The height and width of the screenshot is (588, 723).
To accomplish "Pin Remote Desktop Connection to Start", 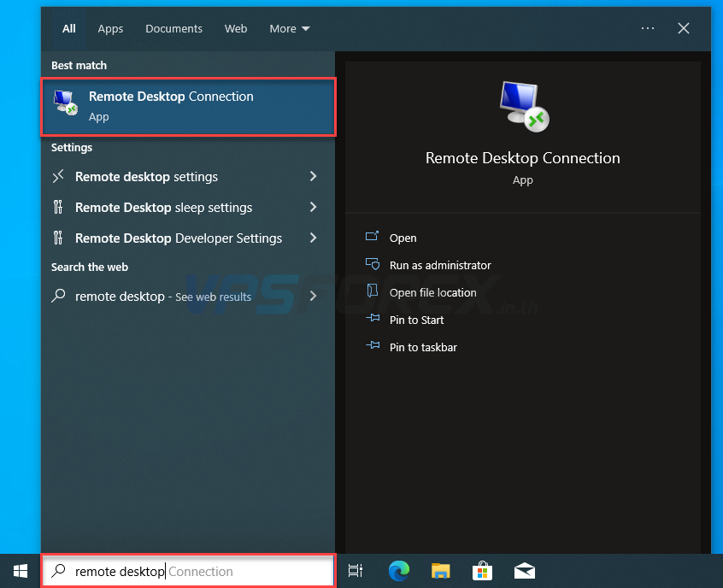I will [x=416, y=320].
